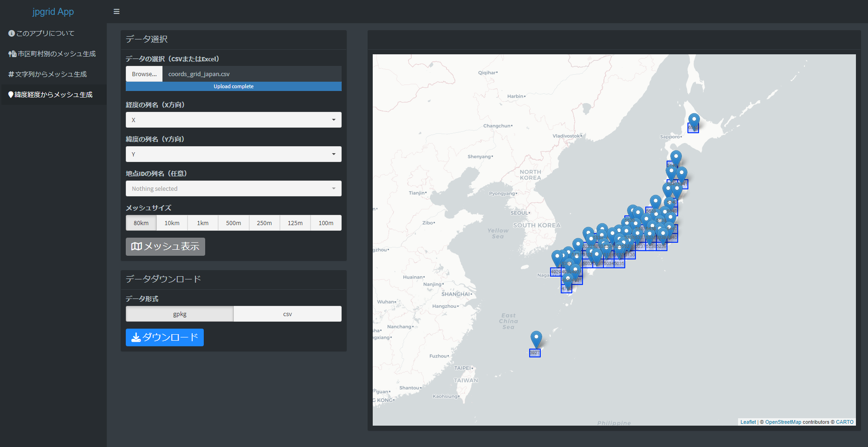Click the pin icon for 緯度経度からメッシュ生成
The width and height of the screenshot is (868, 447).
(x=11, y=95)
